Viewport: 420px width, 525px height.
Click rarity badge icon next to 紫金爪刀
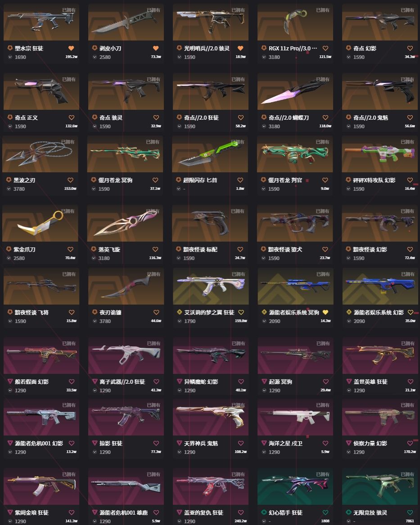9,249
